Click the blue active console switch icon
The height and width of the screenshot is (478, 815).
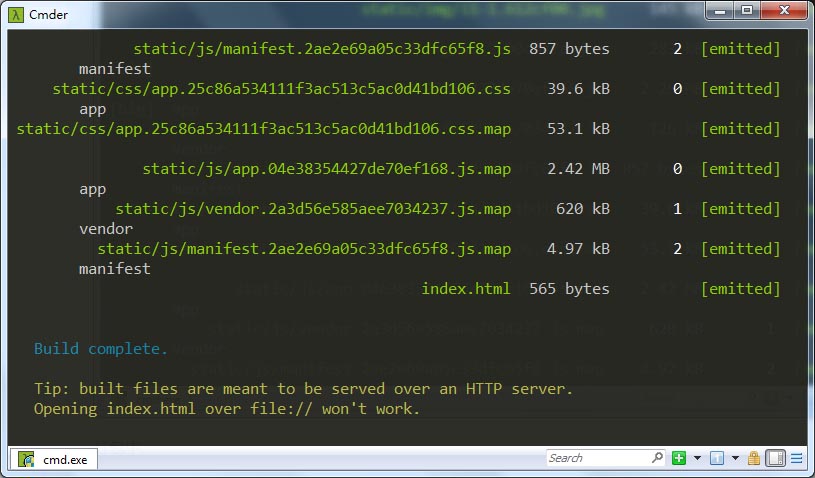(717, 458)
